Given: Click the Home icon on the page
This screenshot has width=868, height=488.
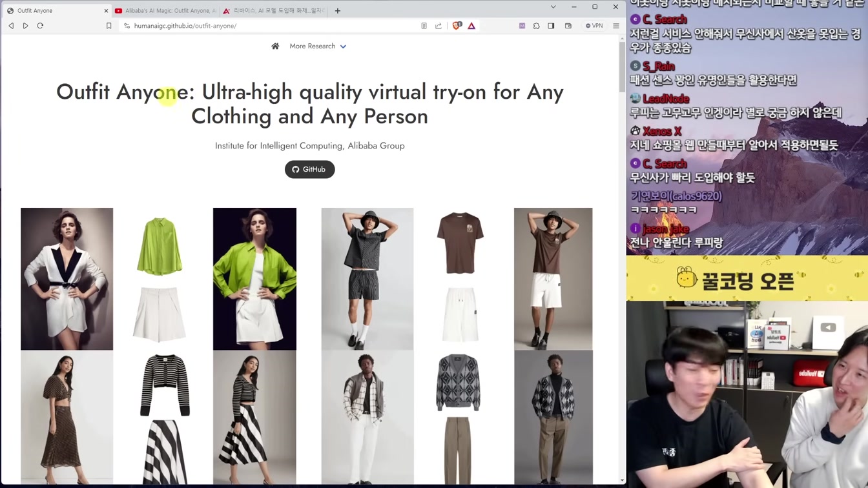Looking at the screenshot, I should 275,46.
